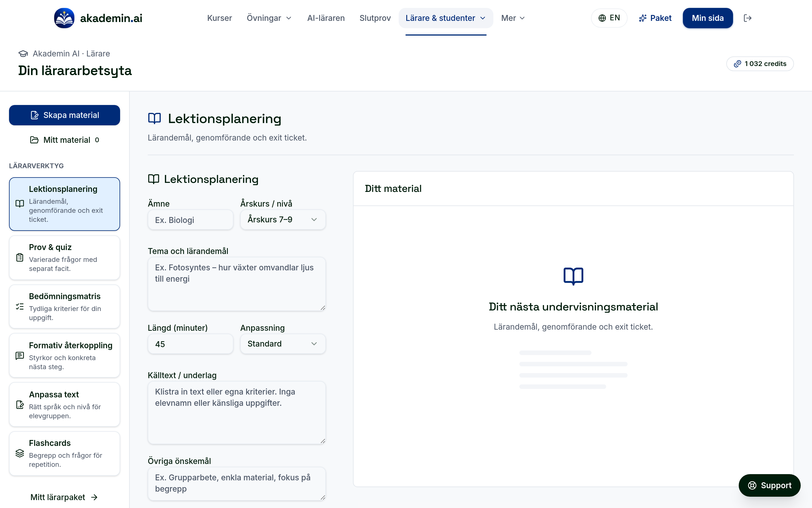This screenshot has height=508, width=812.
Task: Select the Flashcards tool
Action: click(x=64, y=454)
